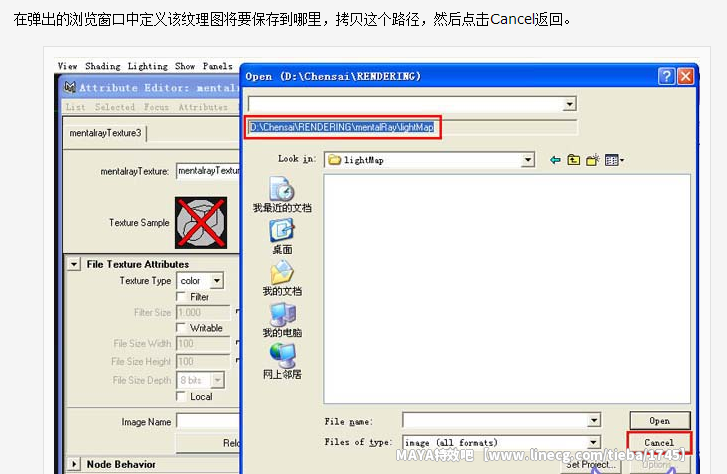Open the Texture Type color dropdown
The image size is (727, 474).
200,281
